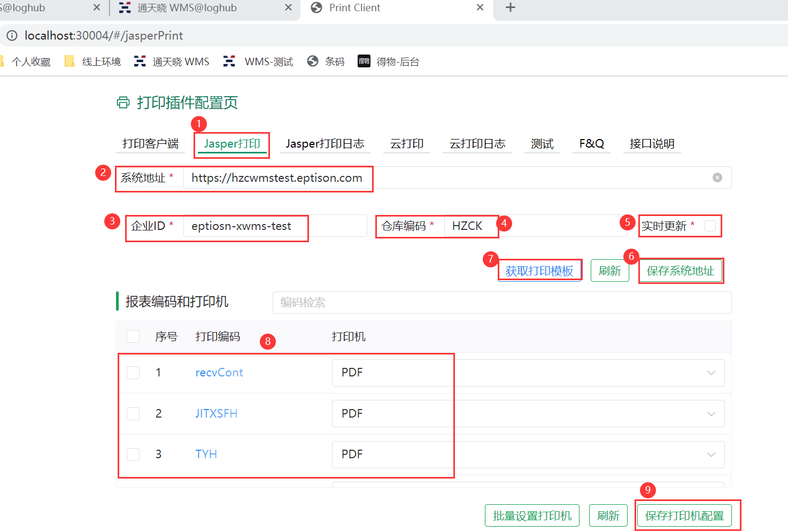The height and width of the screenshot is (532, 788).
Task: Enable the 实时更新 checkbox
Action: [x=710, y=226]
